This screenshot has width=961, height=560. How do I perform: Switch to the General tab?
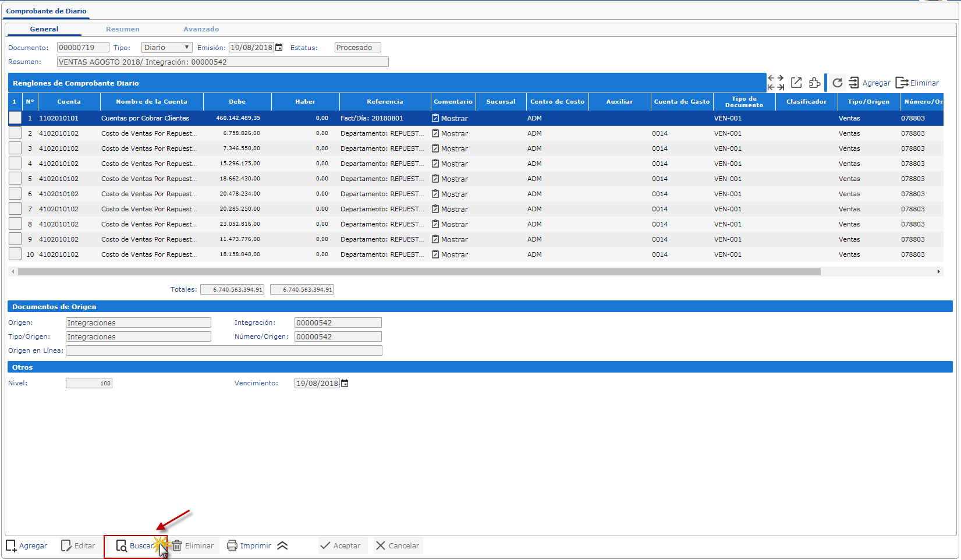44,29
